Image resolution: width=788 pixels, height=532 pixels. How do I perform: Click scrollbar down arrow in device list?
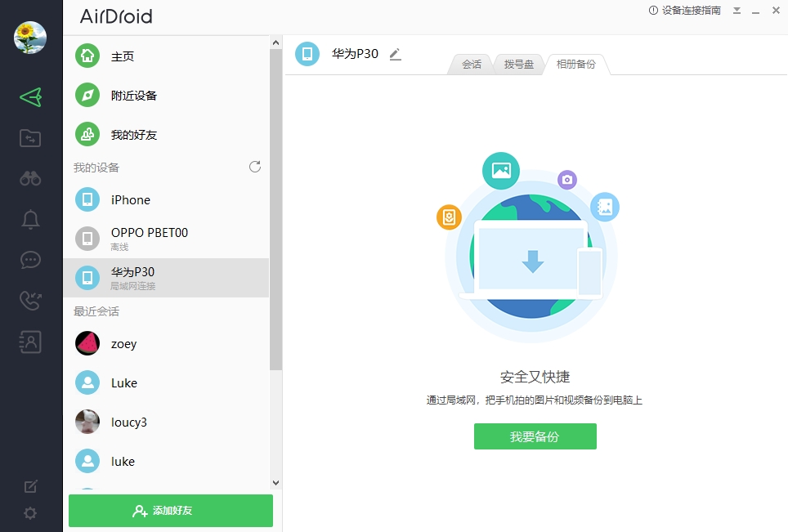coord(276,483)
